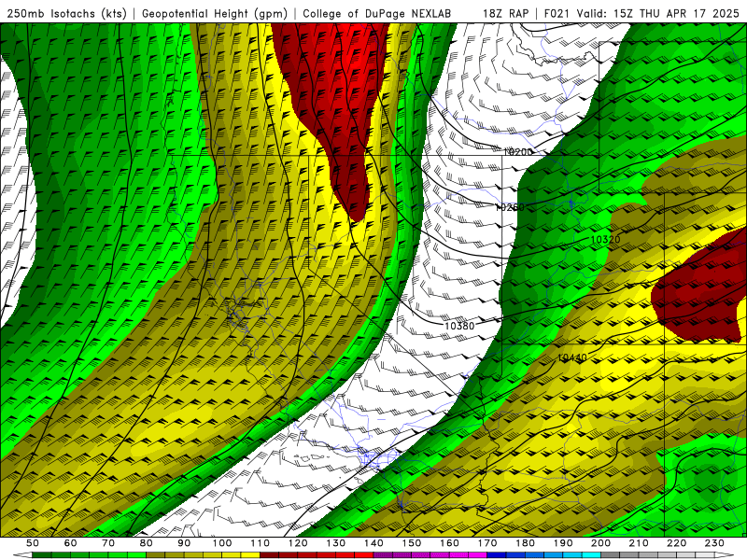Click the 10380 height contour label
The width and height of the screenshot is (747, 560).
pos(459,326)
